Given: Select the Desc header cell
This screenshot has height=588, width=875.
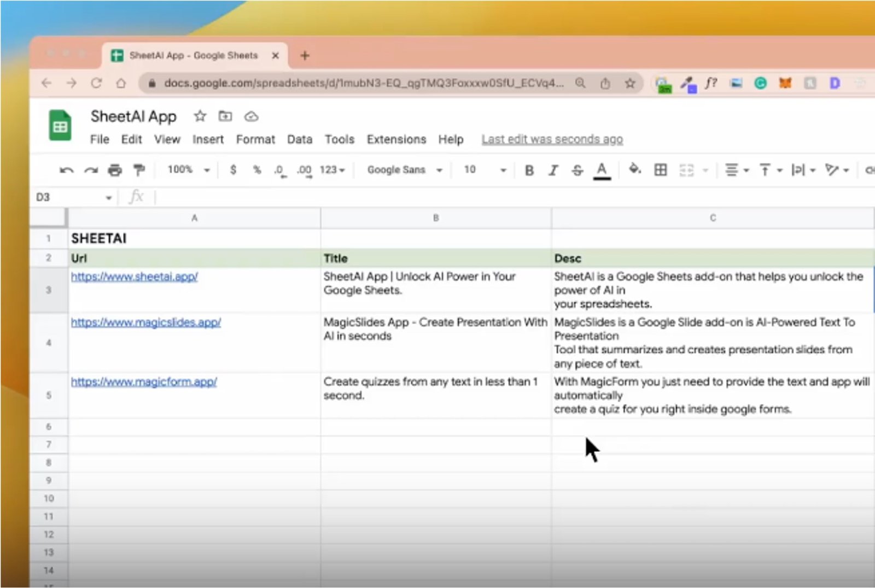Looking at the screenshot, I should coord(713,258).
